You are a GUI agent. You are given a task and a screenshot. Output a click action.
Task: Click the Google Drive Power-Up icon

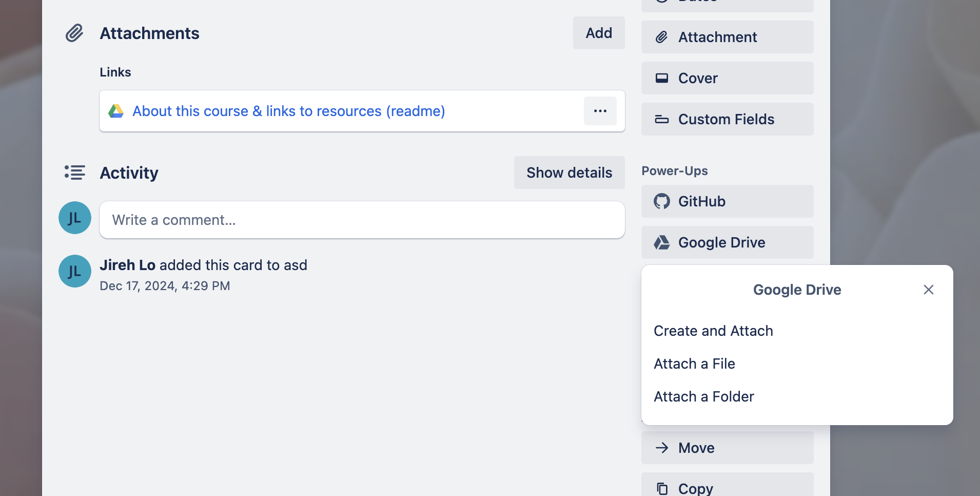(663, 242)
